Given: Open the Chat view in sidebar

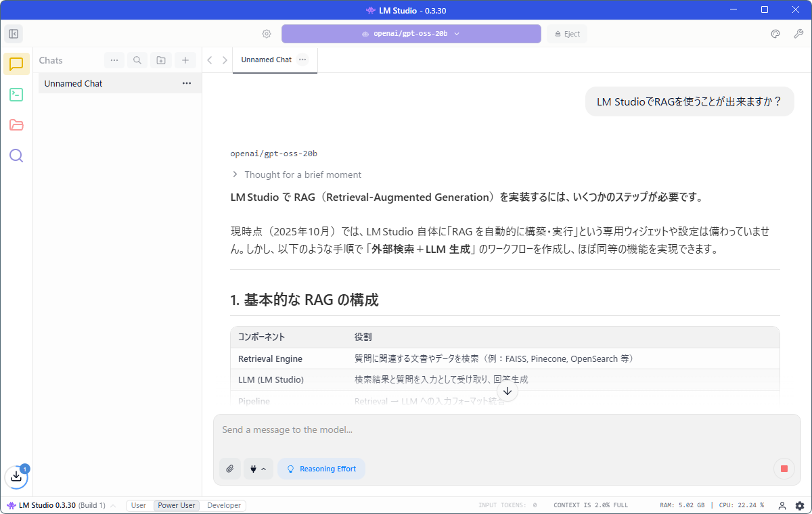Looking at the screenshot, I should tap(16, 64).
